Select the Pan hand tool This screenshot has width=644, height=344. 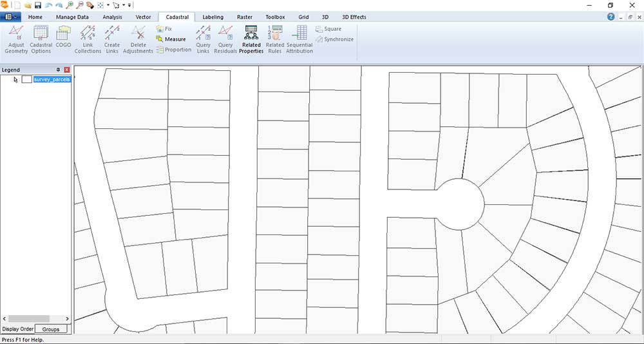90,5
